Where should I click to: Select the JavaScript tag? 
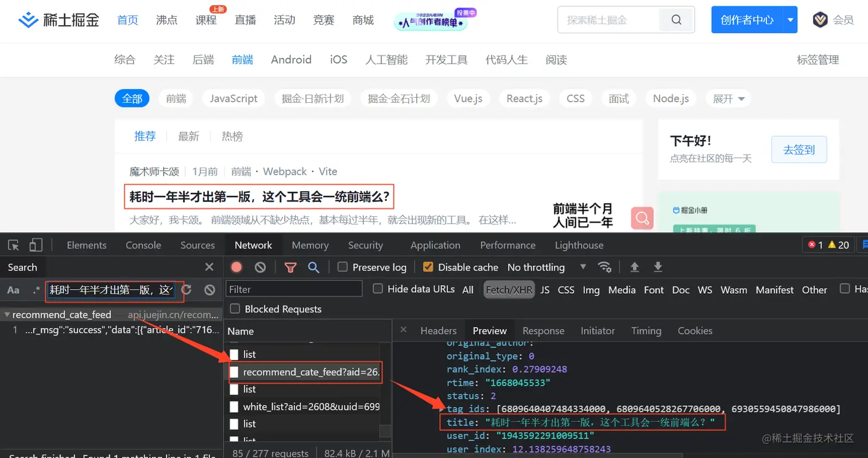pyautogui.click(x=234, y=99)
